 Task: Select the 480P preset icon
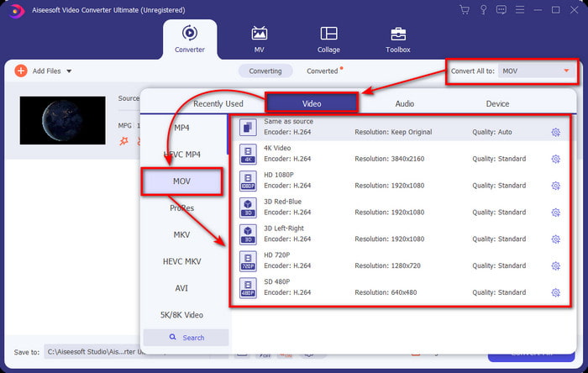tap(248, 287)
